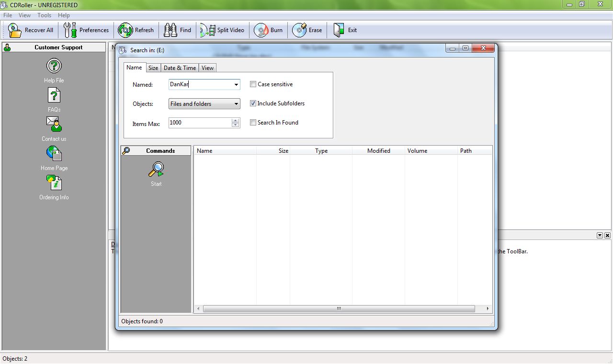Uncheck Include Subfolders checkbox

tap(253, 103)
